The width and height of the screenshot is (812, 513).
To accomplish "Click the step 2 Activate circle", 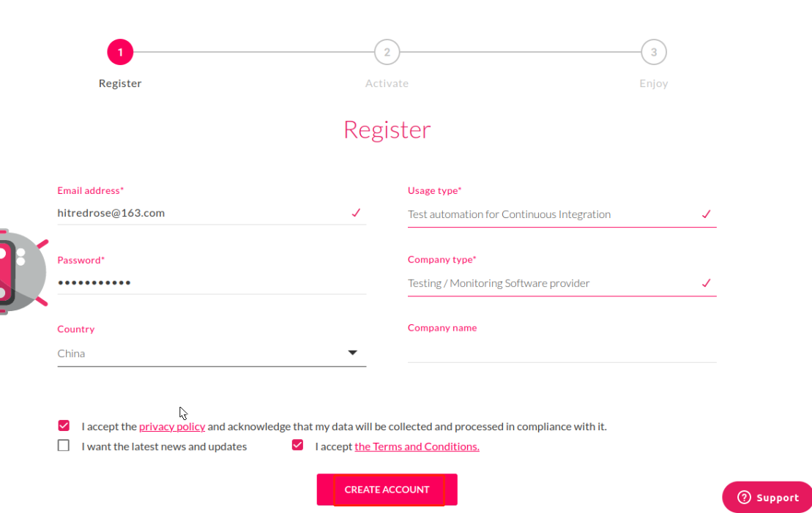I will [387, 52].
